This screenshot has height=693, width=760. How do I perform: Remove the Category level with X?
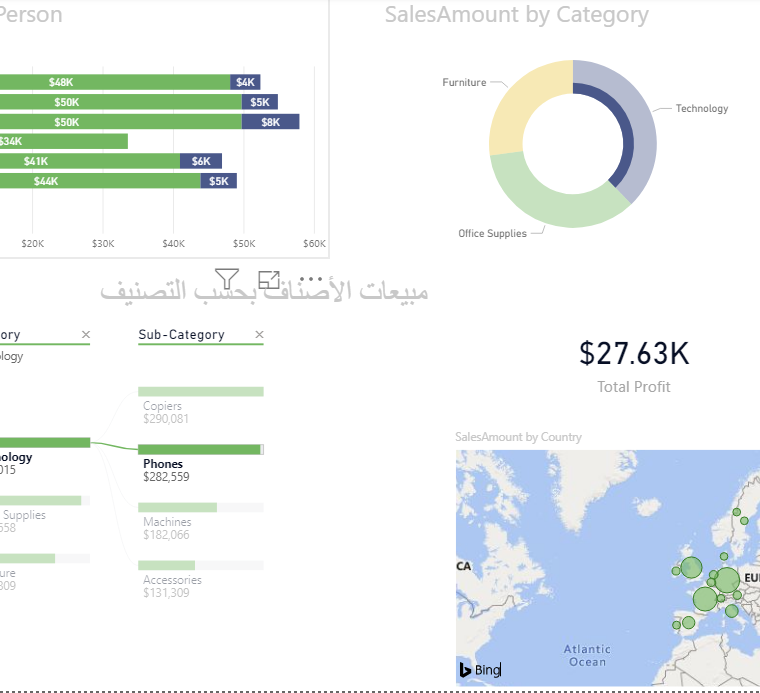[x=85, y=335]
